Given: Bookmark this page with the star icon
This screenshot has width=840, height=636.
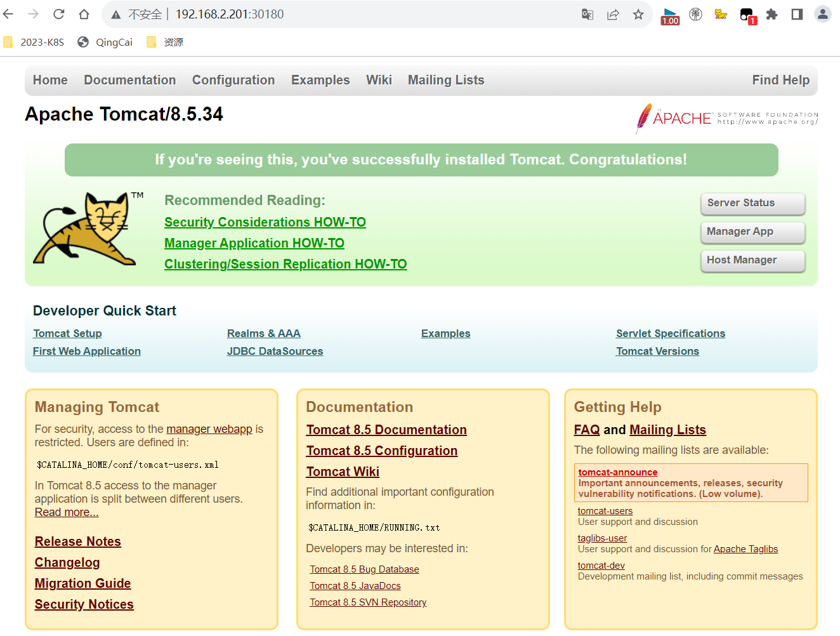Looking at the screenshot, I should click(x=638, y=14).
